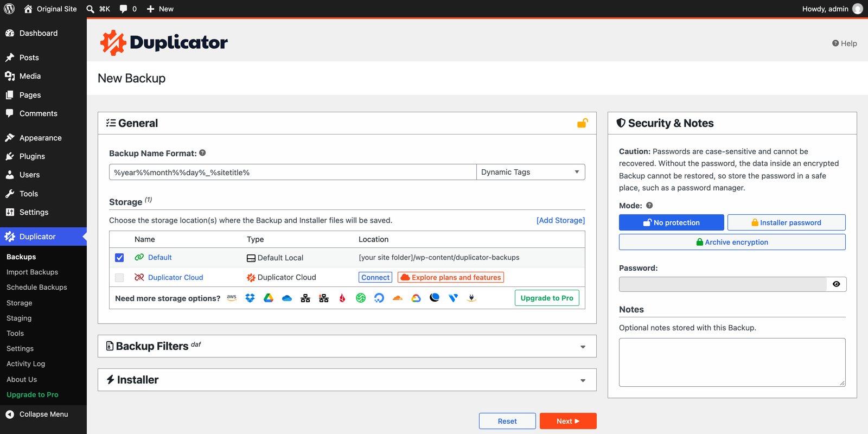Screen dimensions: 868x434
Task: Open the Activity Log submenu
Action: 25,364
